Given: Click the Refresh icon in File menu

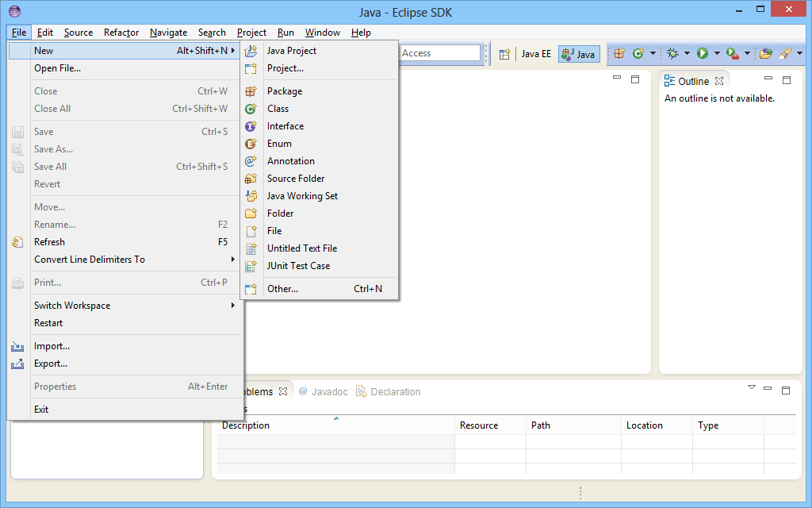Looking at the screenshot, I should (17, 242).
